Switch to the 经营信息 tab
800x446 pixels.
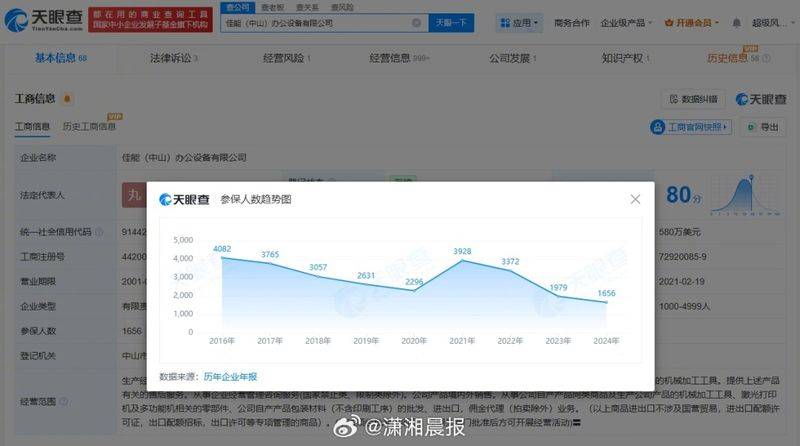coord(399,58)
